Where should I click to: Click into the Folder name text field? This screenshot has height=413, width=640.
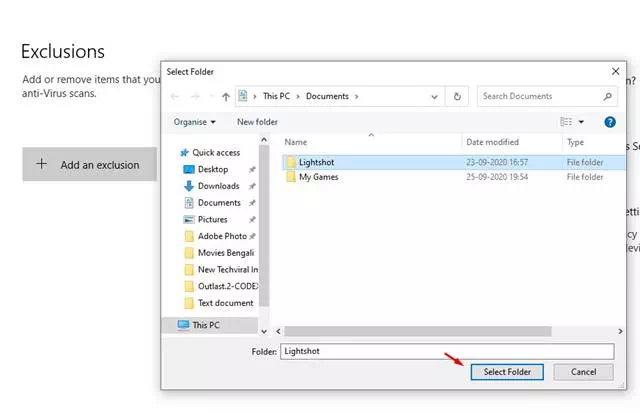coord(446,351)
